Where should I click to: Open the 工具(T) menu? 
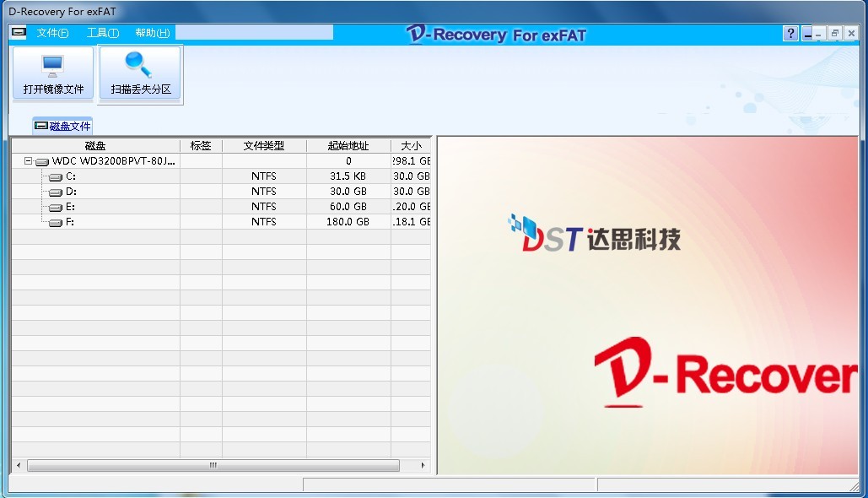tap(102, 33)
